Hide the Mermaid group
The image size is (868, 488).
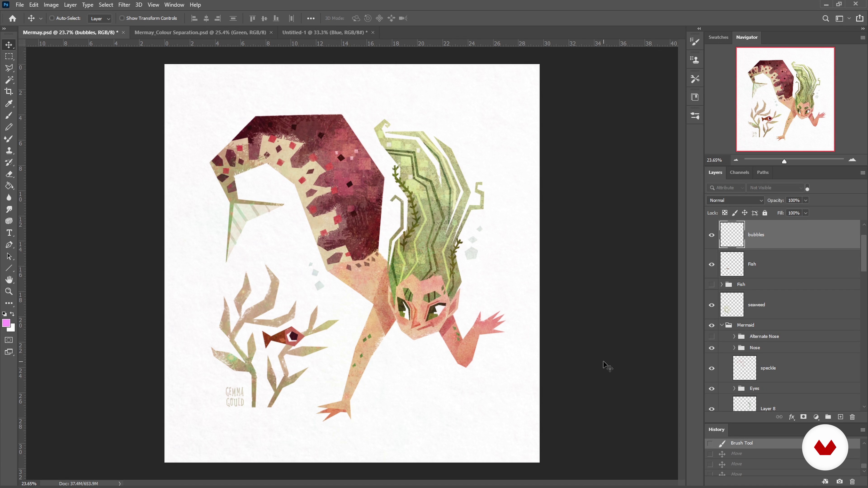712,325
